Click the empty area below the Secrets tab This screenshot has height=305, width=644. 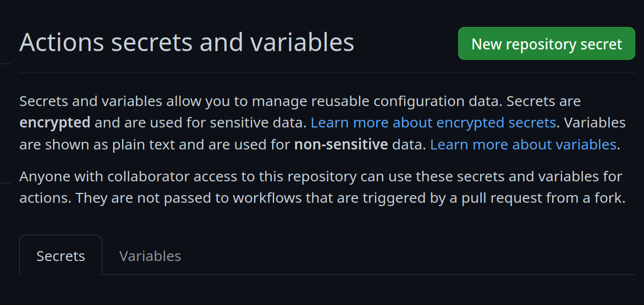pos(60,290)
